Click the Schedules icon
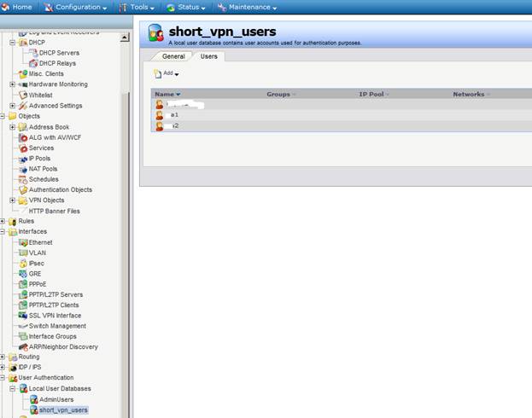The image size is (532, 418). click(23, 179)
